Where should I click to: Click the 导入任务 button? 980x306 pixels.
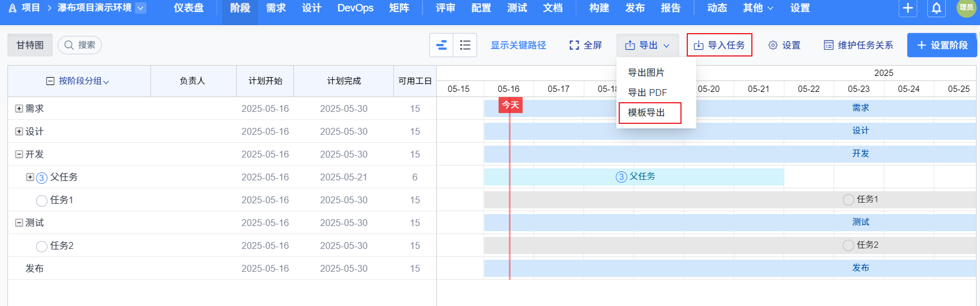coord(719,45)
